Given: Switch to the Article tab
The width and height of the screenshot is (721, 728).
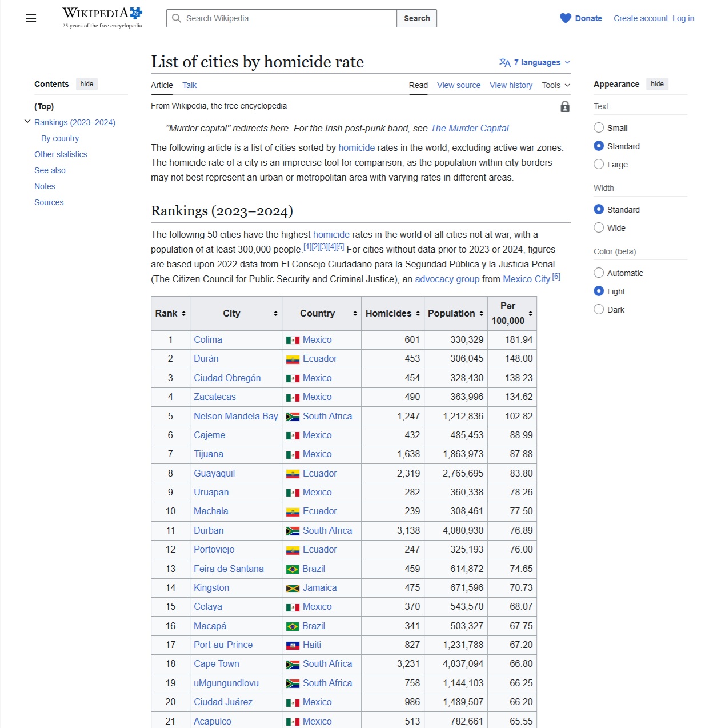Looking at the screenshot, I should click(x=162, y=85).
